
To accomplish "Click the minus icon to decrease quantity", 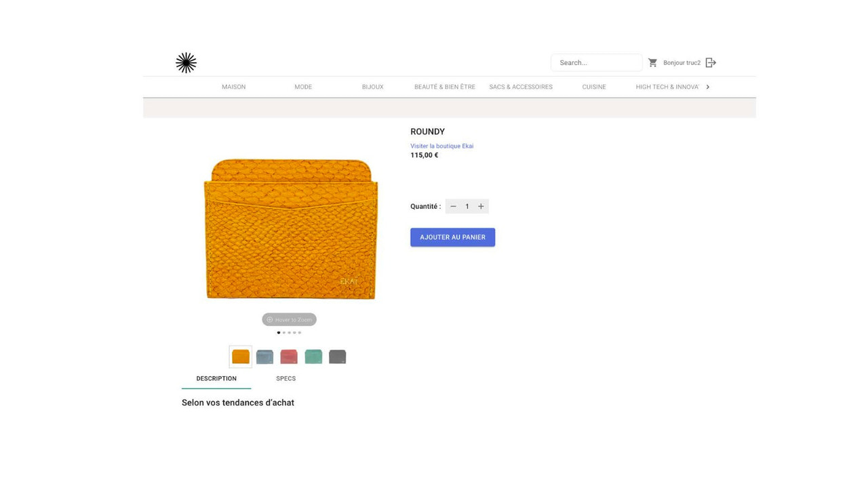I will 453,206.
